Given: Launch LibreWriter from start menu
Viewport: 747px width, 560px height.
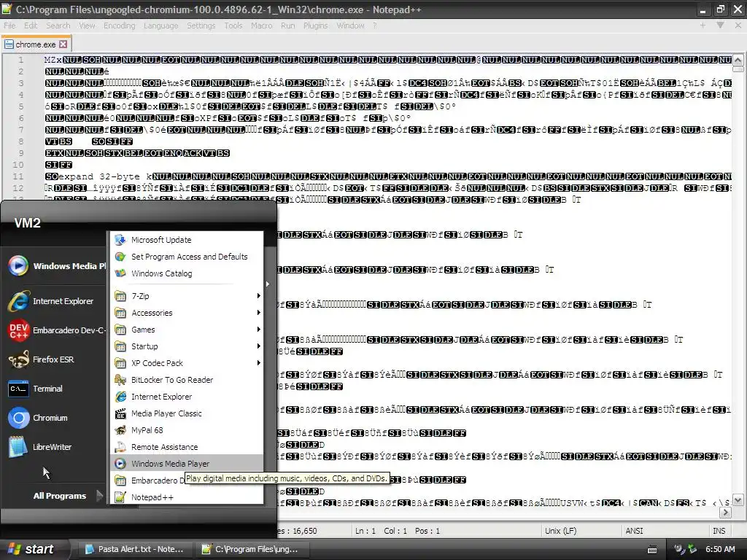Looking at the screenshot, I should coord(56,447).
